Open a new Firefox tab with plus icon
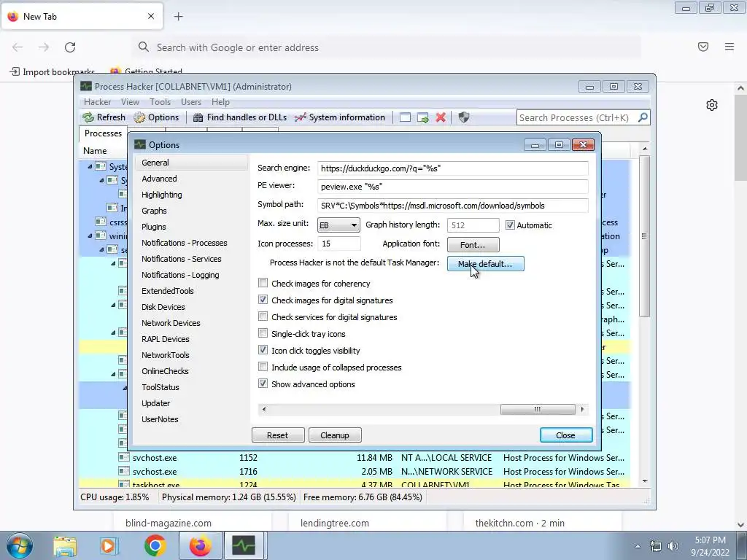 click(x=178, y=17)
